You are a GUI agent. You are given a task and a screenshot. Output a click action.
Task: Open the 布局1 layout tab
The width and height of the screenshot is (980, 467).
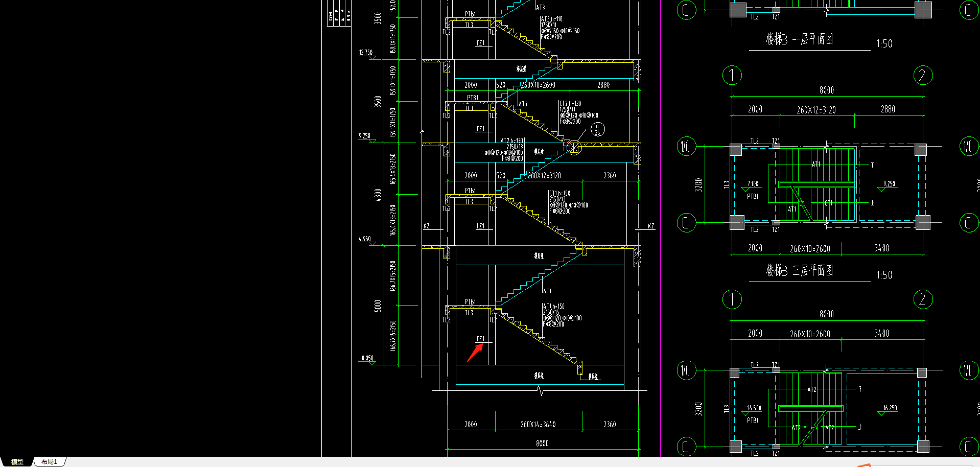(x=49, y=462)
